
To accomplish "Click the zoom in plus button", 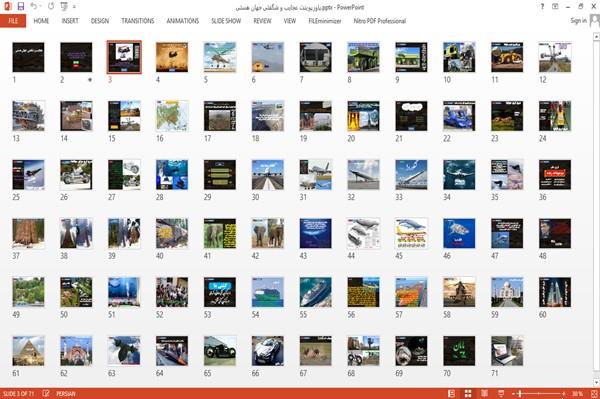I will (564, 394).
